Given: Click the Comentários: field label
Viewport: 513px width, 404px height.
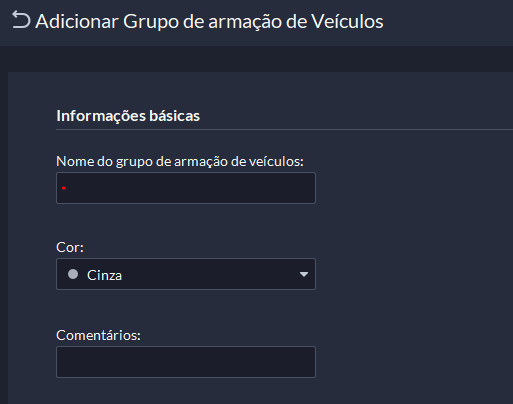Looking at the screenshot, I should coord(98,335).
